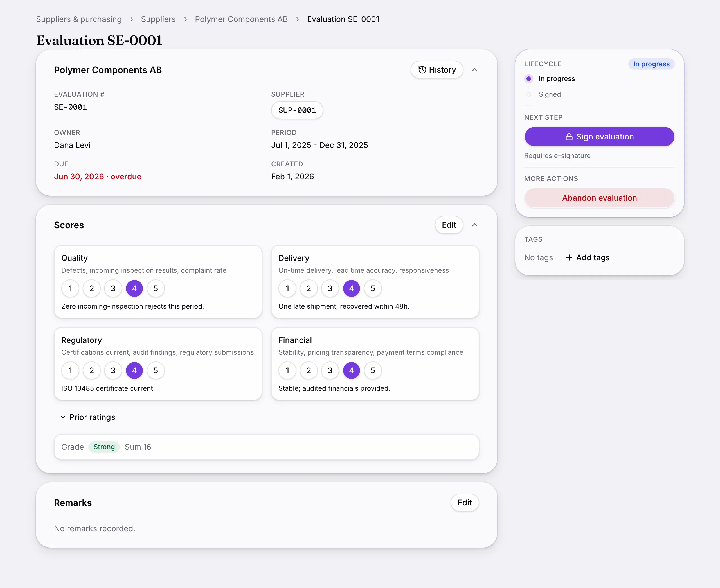
Task: Set Regulatory score to 2
Action: [91, 370]
